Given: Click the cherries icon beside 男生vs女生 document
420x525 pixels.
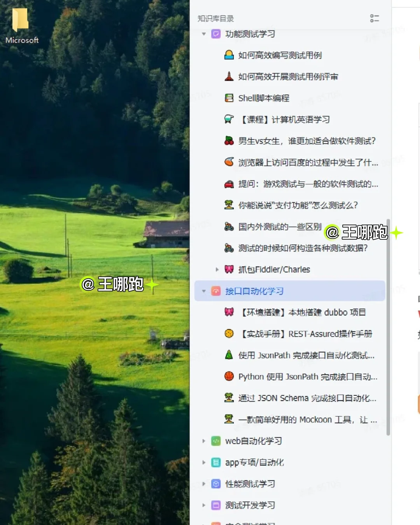Looking at the screenshot, I should click(230, 141).
